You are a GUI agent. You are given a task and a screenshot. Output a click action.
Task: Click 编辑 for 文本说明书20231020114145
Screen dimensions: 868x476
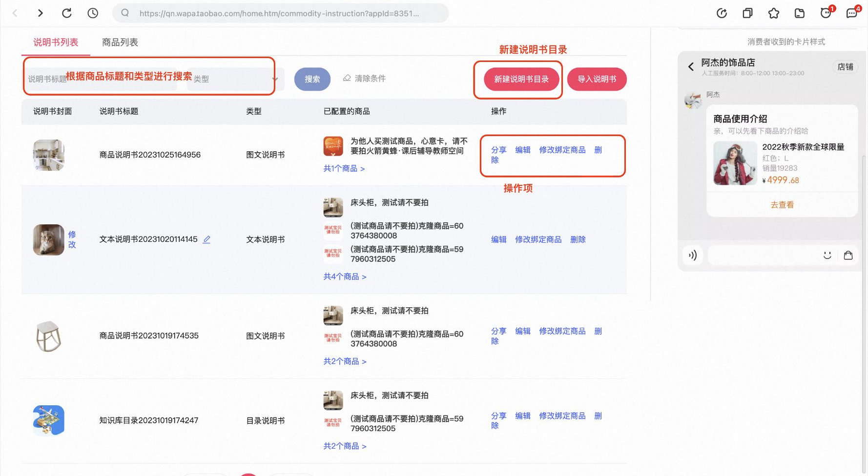point(498,239)
